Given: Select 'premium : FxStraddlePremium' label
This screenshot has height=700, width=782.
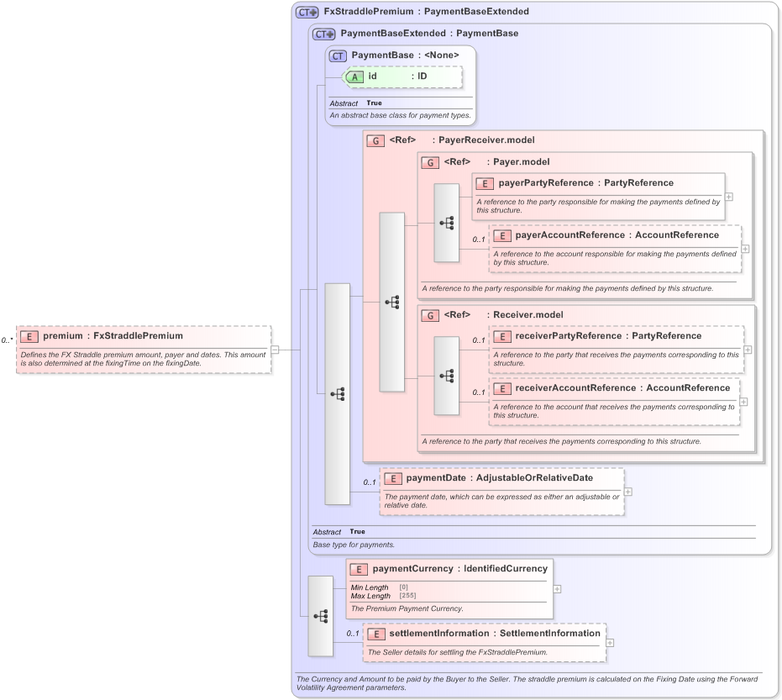Looking at the screenshot, I should tap(113, 336).
